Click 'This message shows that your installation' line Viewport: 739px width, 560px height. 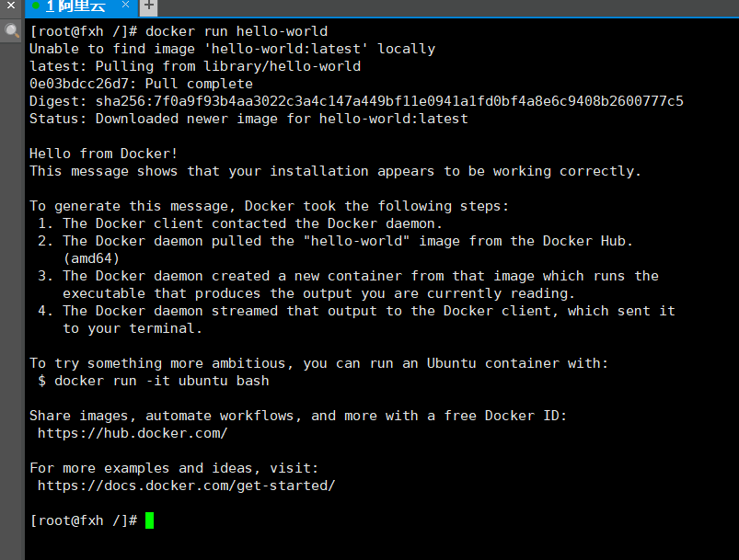(x=335, y=171)
